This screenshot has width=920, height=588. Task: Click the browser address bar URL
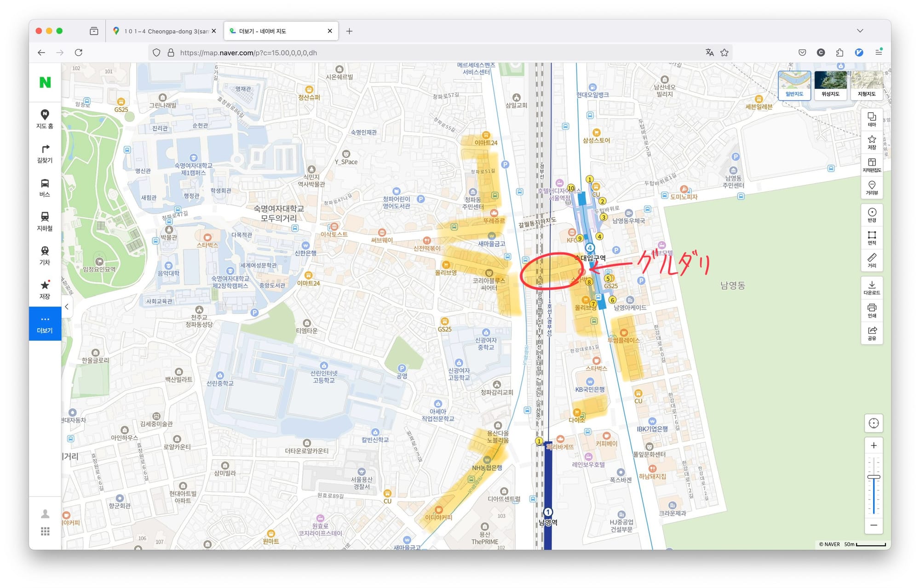coord(248,53)
